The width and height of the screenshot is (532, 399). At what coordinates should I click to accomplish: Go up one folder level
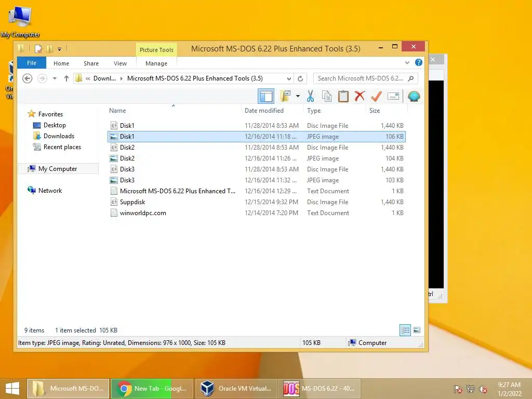66,78
